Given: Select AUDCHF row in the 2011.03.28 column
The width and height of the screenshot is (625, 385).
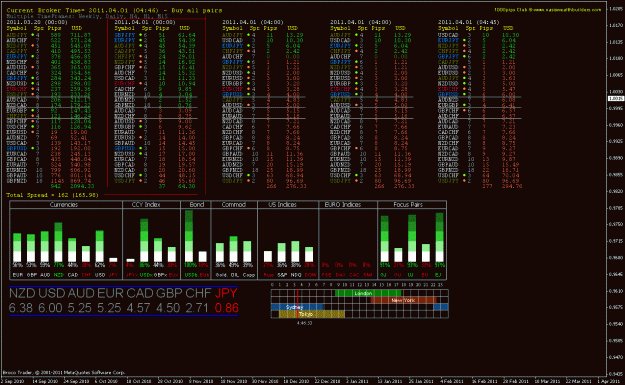Looking at the screenshot, I should tap(49, 40).
